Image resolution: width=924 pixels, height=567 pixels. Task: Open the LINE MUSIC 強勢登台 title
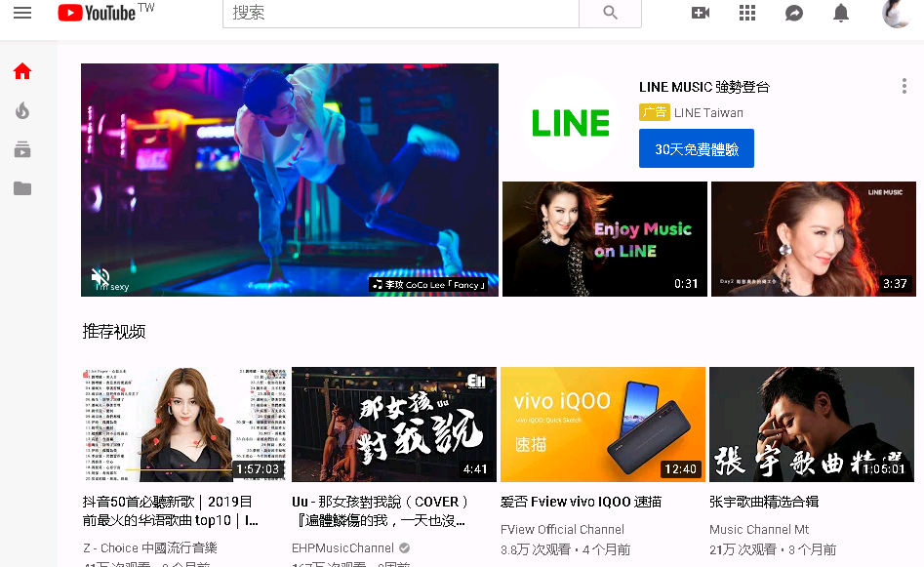[704, 87]
